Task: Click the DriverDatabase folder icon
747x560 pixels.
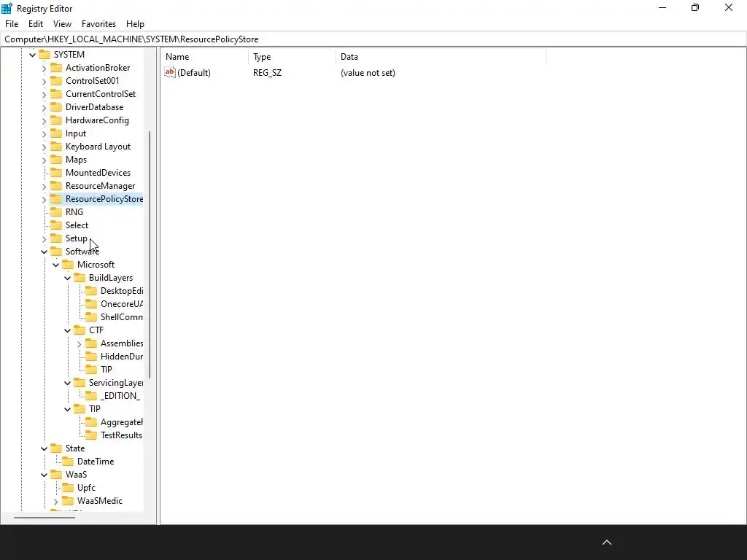Action: (56, 106)
